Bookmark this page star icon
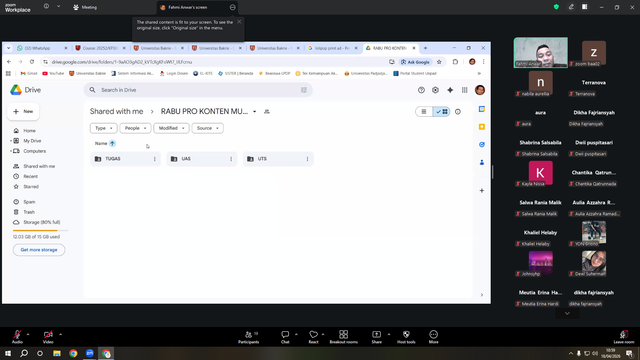This screenshot has height=360, width=640. (x=439, y=62)
